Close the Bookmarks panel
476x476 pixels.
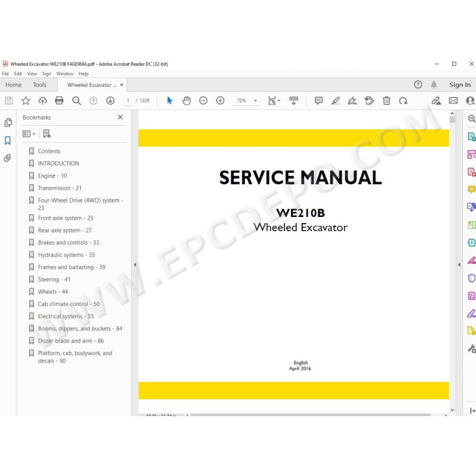(x=120, y=117)
